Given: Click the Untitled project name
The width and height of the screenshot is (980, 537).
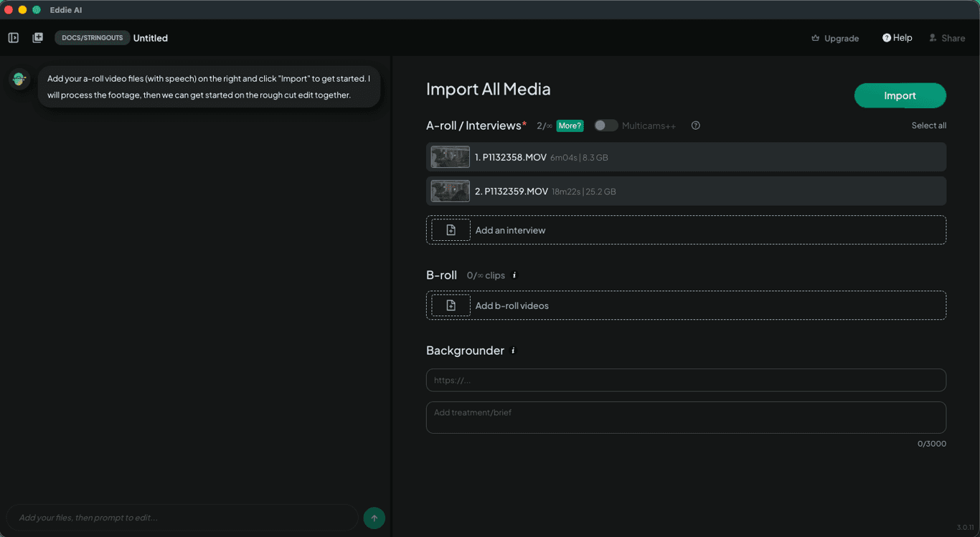Looking at the screenshot, I should coord(151,38).
